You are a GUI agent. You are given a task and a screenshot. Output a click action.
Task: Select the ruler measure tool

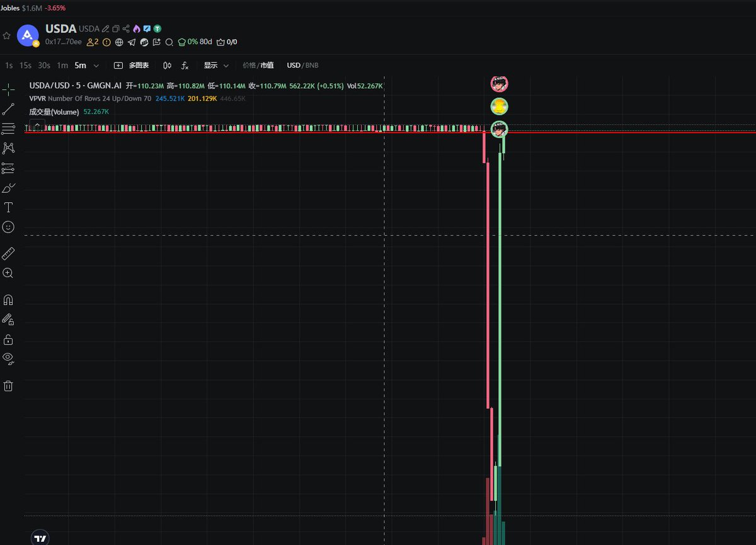click(x=8, y=254)
